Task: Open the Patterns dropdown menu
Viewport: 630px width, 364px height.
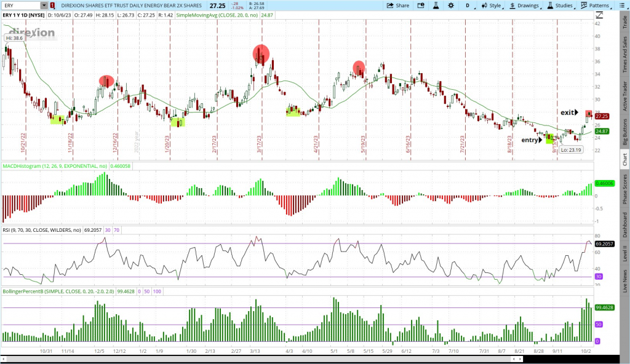Action: click(596, 6)
